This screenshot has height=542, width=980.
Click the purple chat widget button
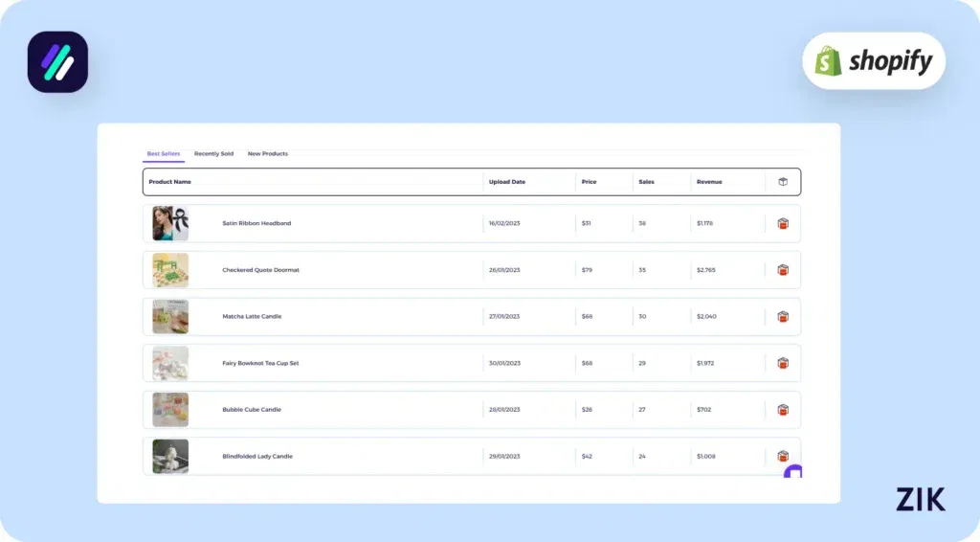pyautogui.click(x=793, y=471)
